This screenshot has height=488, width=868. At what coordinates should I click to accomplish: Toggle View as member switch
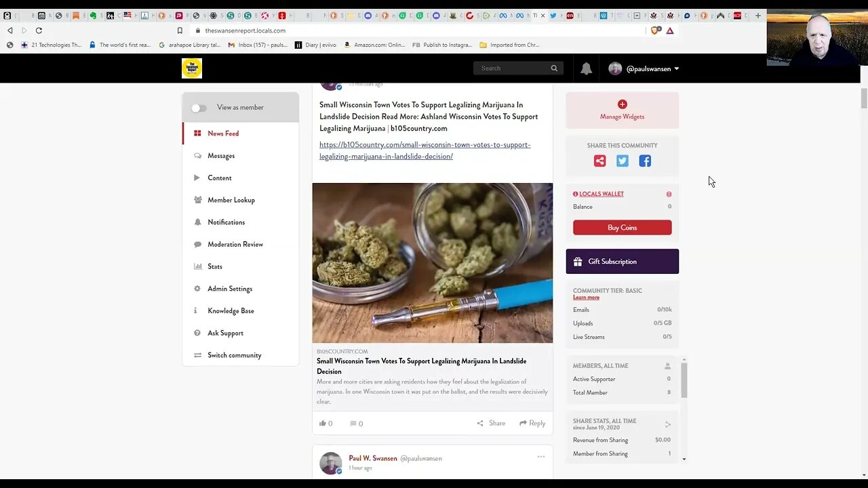199,108
